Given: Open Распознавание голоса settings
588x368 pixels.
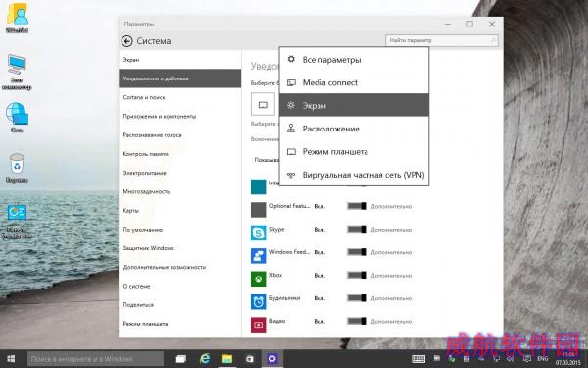Looking at the screenshot, I should click(x=180, y=135).
